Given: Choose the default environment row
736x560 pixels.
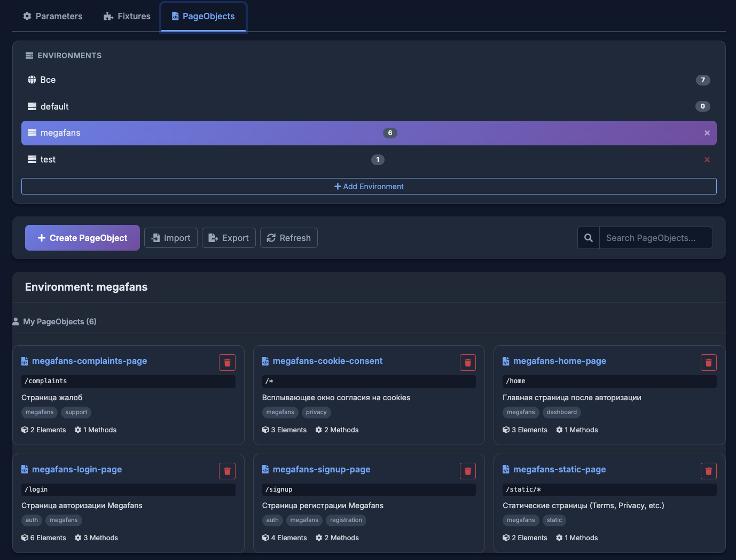Looking at the screenshot, I should pyautogui.click(x=54, y=106).
